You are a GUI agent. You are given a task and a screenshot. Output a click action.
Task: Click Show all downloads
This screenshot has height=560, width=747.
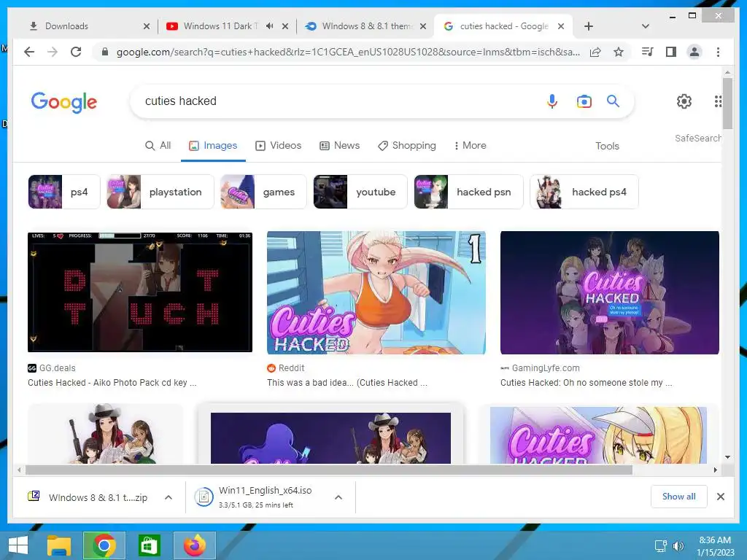click(x=679, y=497)
